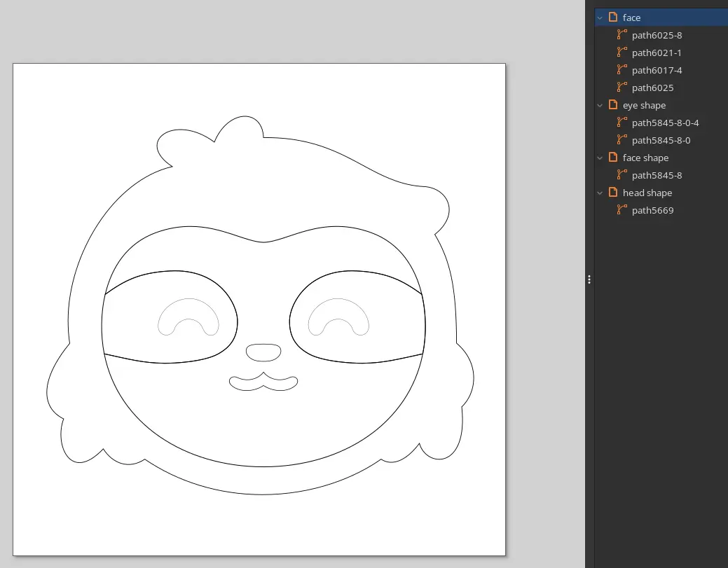This screenshot has width=728, height=568.
Task: Click the path icon beside path5845-8-0-4
Action: (621, 123)
